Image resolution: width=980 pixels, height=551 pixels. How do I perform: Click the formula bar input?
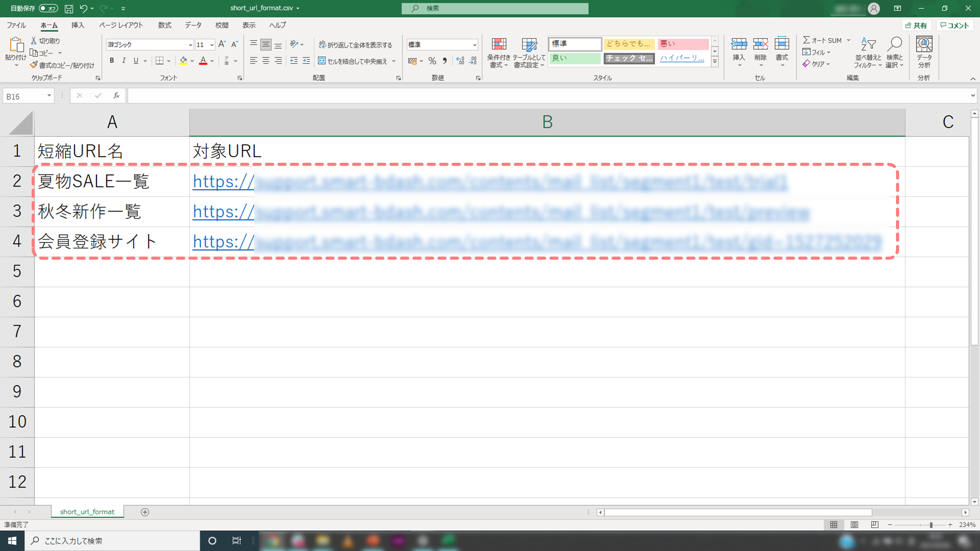pos(548,96)
